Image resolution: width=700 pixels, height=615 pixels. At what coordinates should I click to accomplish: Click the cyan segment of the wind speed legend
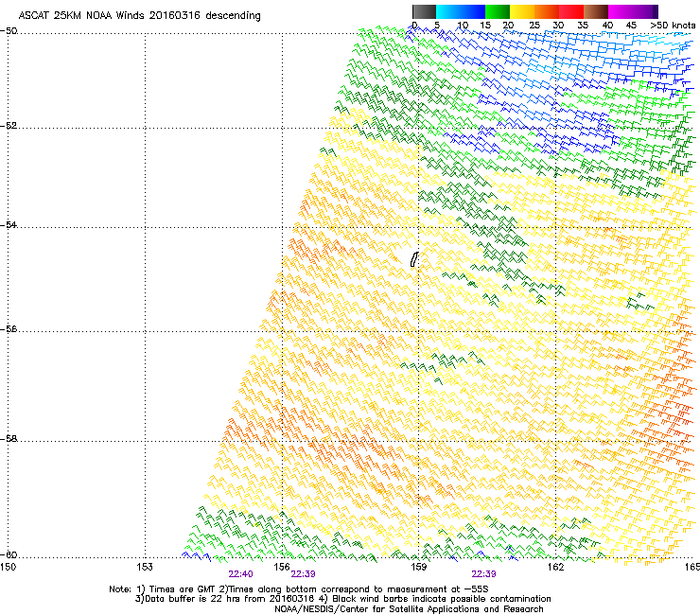(448, 11)
